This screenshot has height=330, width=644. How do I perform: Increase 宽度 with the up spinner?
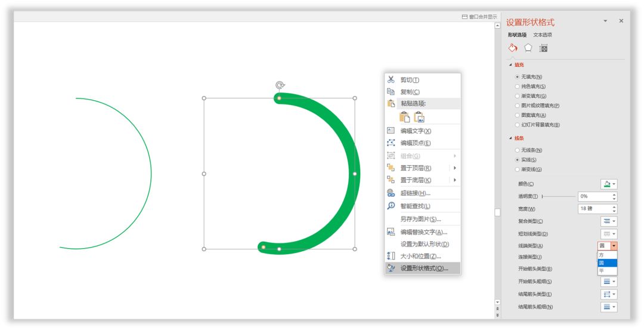tap(614, 206)
